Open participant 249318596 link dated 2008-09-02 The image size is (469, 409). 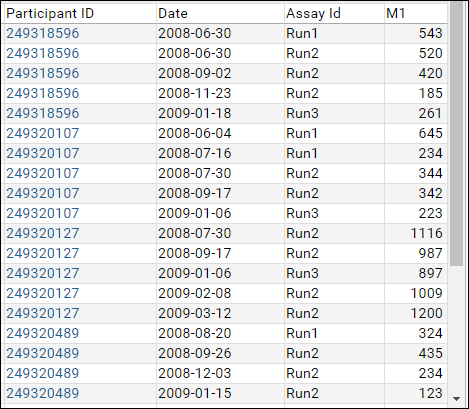[43, 73]
